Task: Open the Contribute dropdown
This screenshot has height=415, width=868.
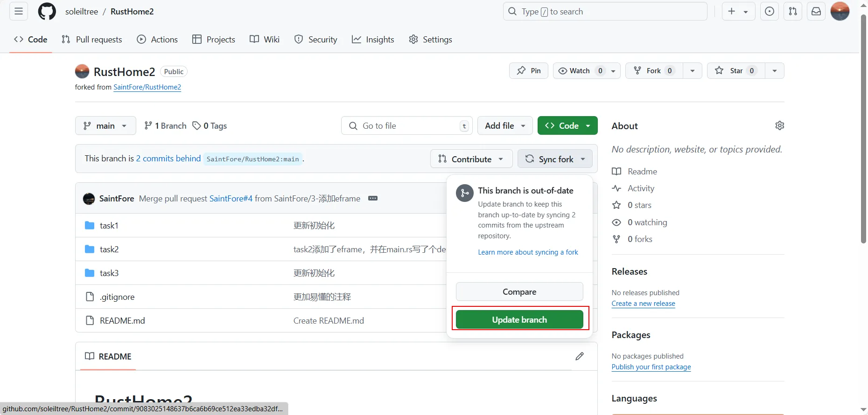Action: point(471,159)
